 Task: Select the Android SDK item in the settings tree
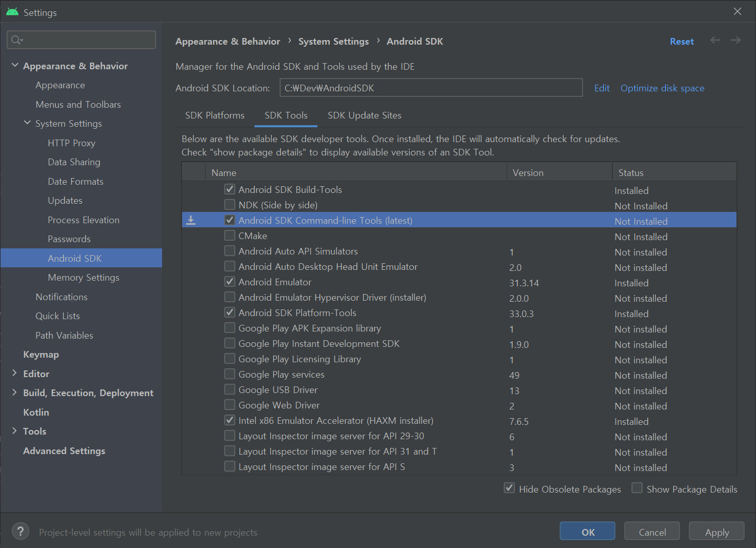pos(81,258)
